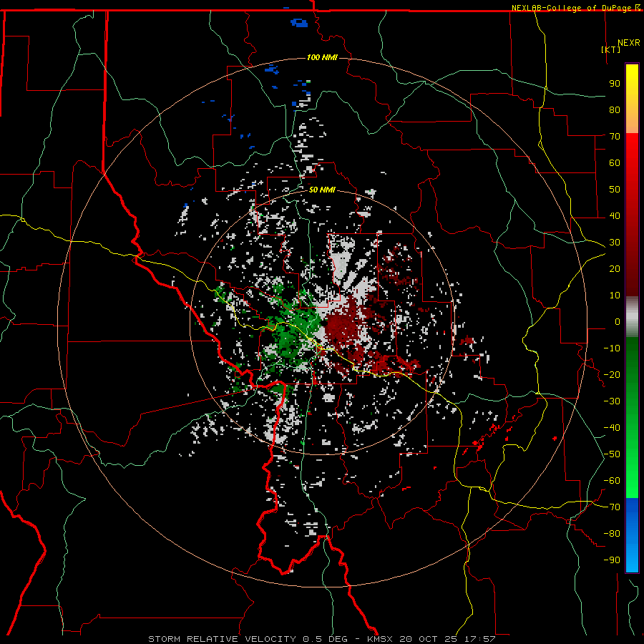
Task: Select the 100 NMI range ring label
Action: (322, 57)
